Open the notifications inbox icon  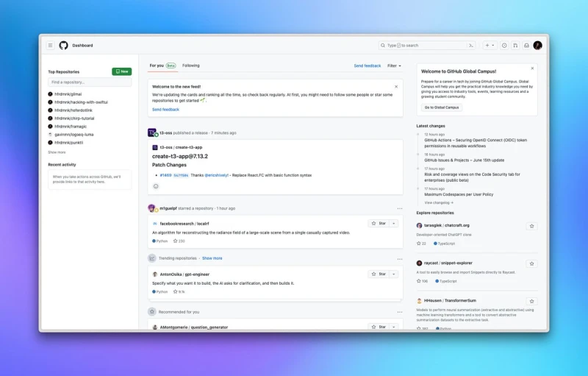pos(526,45)
